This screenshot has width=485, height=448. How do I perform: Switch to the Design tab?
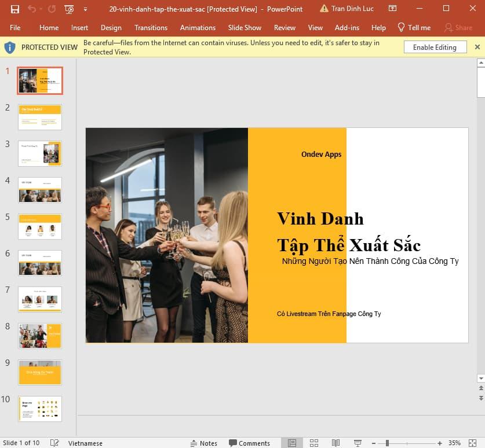coord(111,27)
